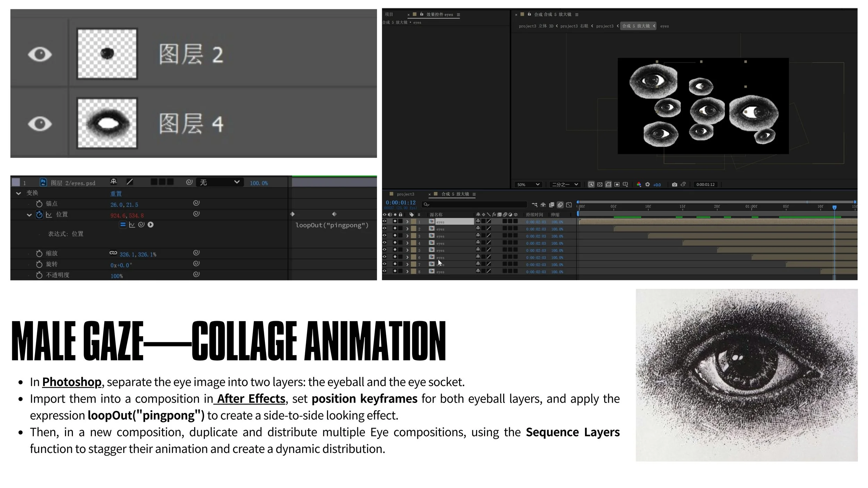Click the reset exposure icon
The width and height of the screenshot is (868, 488).
pyautogui.click(x=648, y=185)
